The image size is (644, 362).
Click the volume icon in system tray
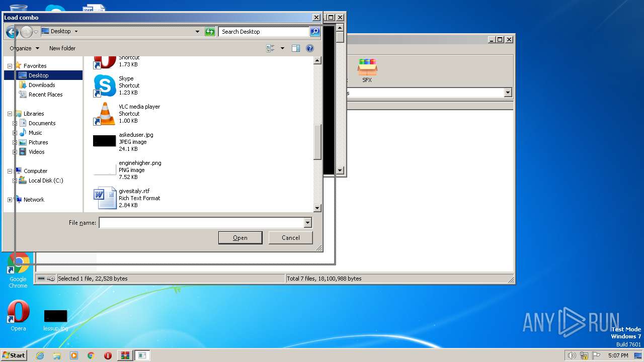pos(572,355)
